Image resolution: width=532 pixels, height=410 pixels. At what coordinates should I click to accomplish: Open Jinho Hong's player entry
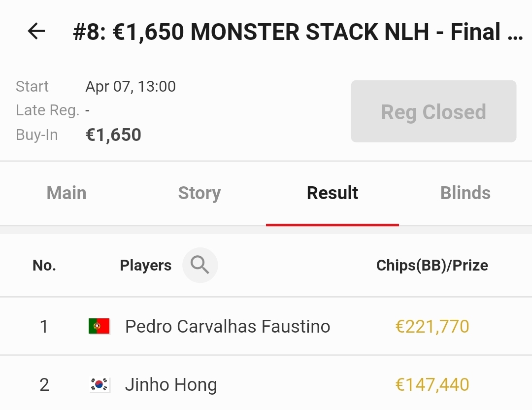tap(171, 385)
